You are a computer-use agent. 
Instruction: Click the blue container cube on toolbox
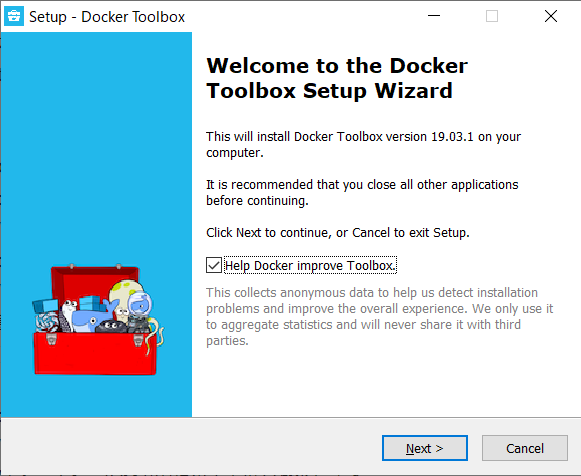(46, 306)
